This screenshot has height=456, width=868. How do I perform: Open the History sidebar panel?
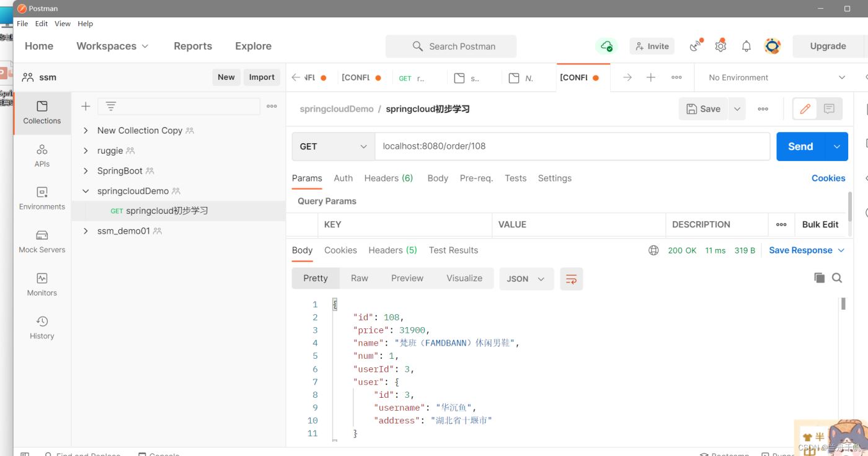42,327
